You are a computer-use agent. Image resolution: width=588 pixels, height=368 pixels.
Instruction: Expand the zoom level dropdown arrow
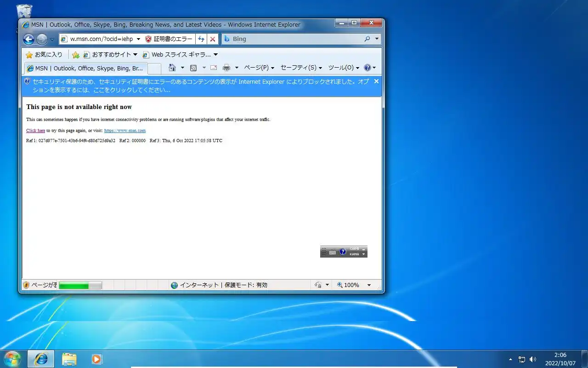[x=368, y=285]
